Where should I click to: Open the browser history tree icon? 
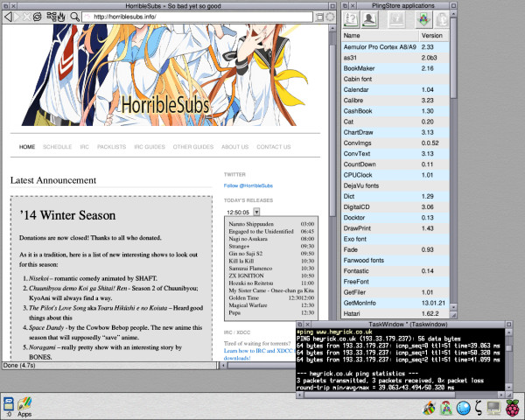click(52, 16)
